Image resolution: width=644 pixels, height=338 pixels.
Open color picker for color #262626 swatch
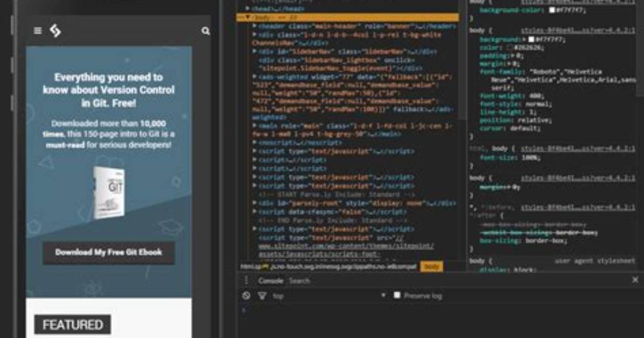coord(510,48)
